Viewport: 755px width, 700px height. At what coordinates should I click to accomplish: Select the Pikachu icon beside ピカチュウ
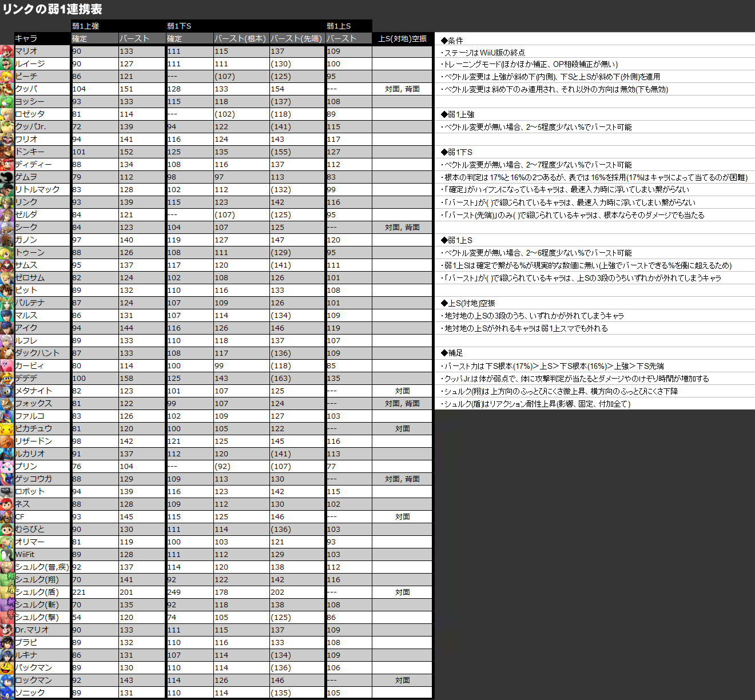[7, 428]
